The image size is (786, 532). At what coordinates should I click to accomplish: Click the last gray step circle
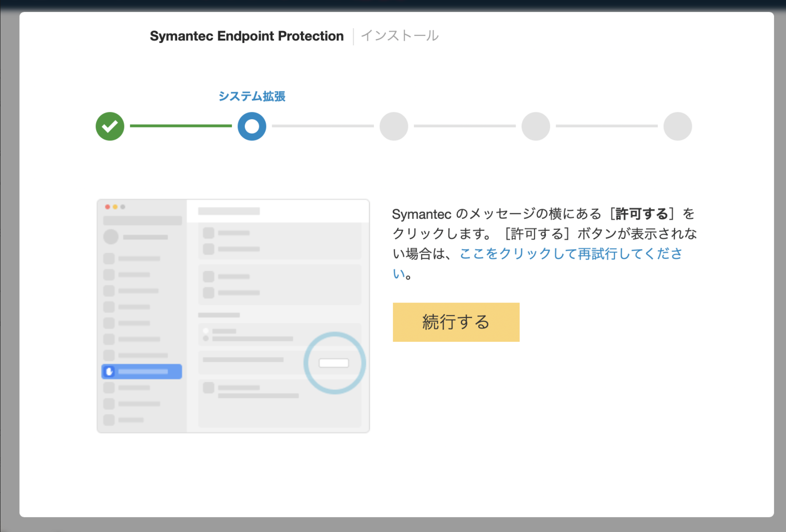[x=678, y=126]
